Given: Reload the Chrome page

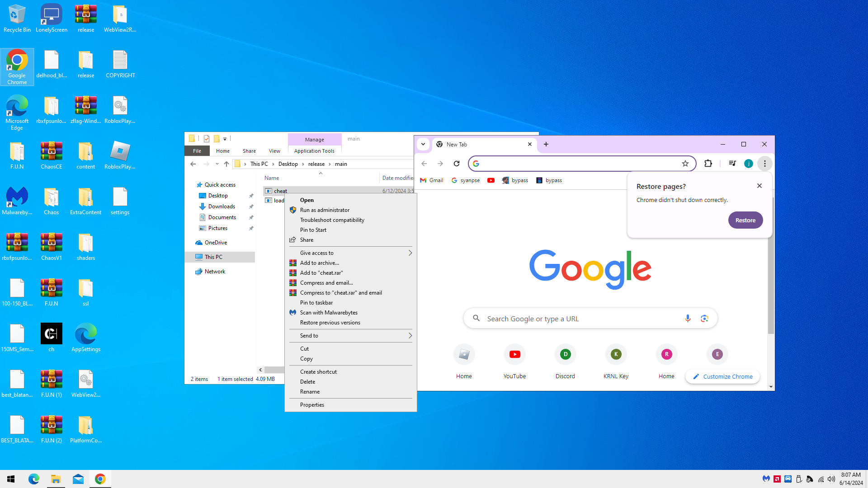Looking at the screenshot, I should click(x=457, y=164).
